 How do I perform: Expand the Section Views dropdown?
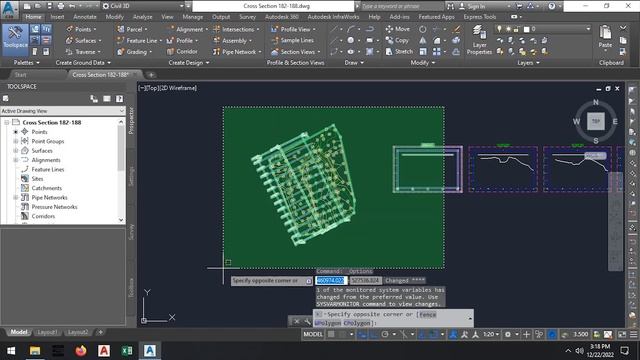(319, 52)
